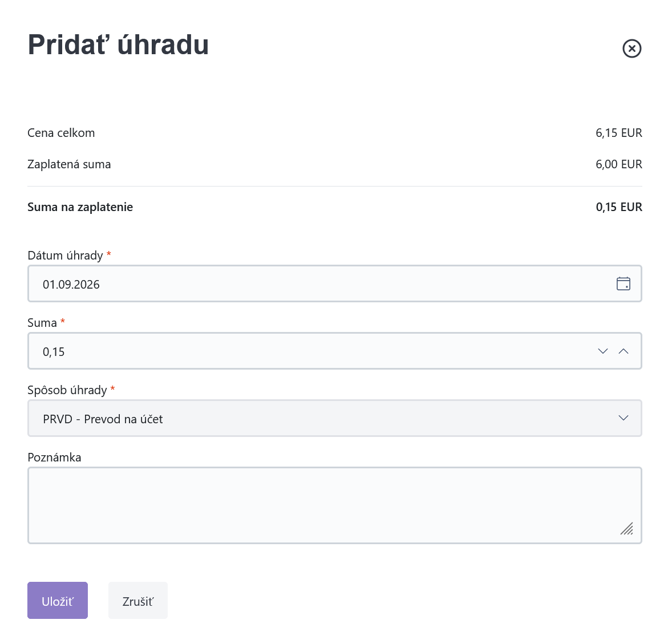Image resolution: width=668 pixels, height=644 pixels.
Task: Click the Dátum úhrady label
Action: coord(65,256)
